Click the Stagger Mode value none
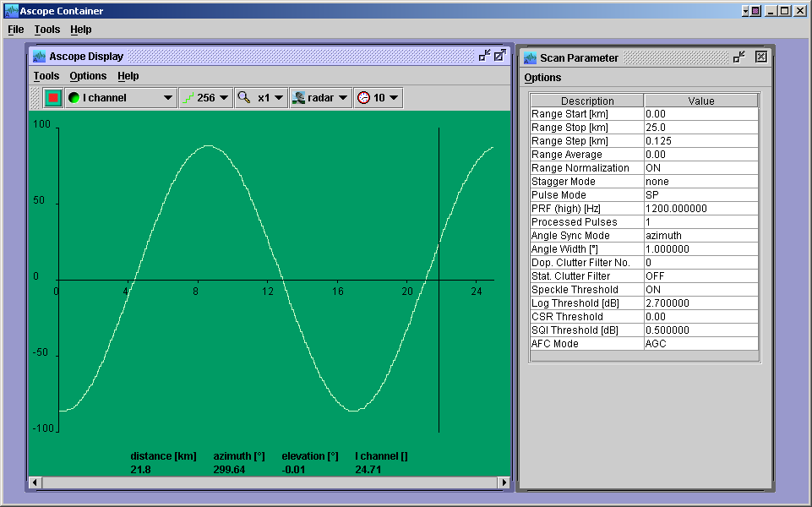Viewport: 812px width, 507px height. (701, 182)
